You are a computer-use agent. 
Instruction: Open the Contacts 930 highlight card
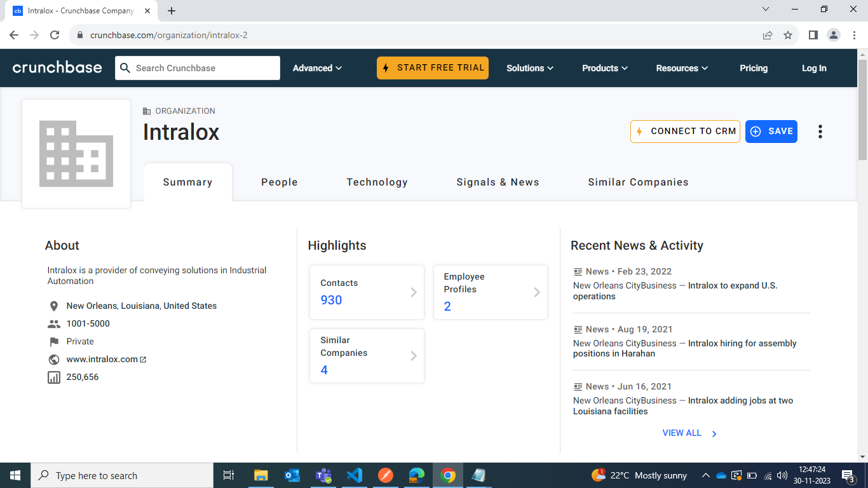[x=367, y=292]
